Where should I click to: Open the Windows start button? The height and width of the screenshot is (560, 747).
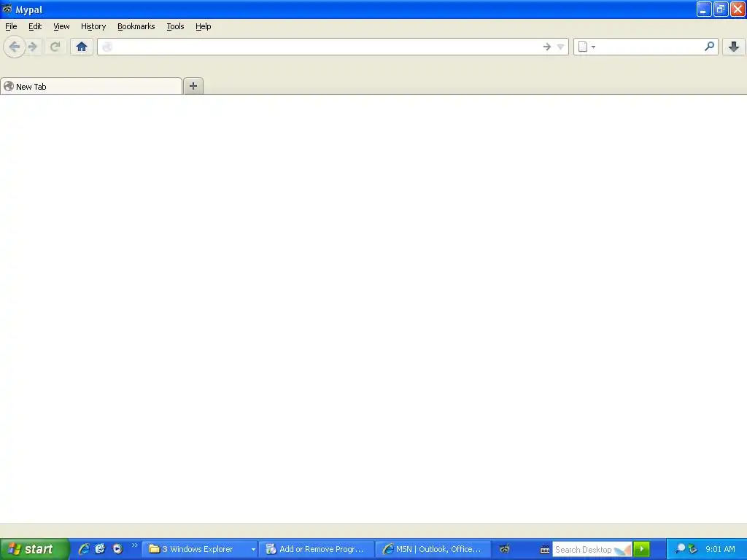pyautogui.click(x=34, y=549)
